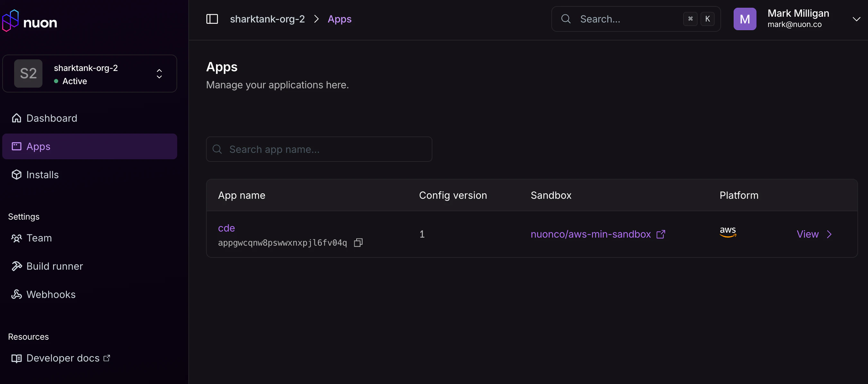
Task: Click the nuon logo icon
Action: click(x=10, y=21)
